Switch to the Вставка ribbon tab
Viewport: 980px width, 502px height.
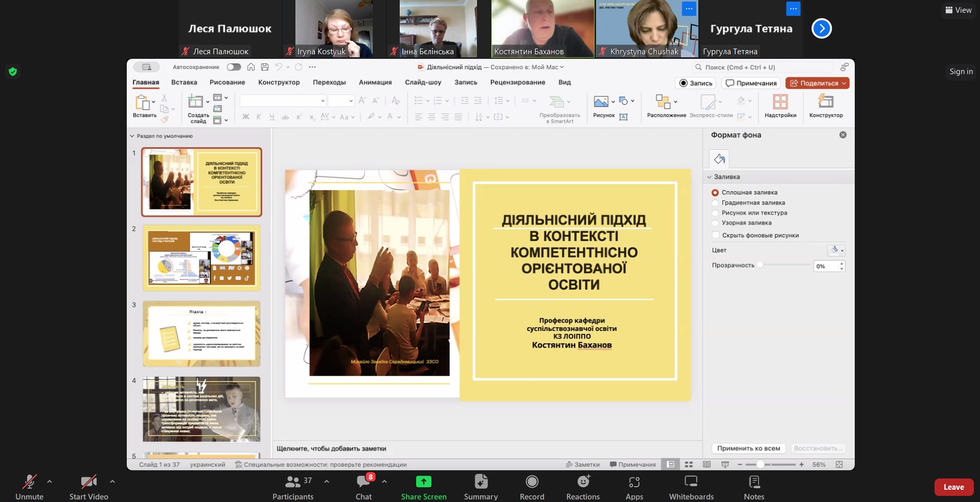[184, 82]
